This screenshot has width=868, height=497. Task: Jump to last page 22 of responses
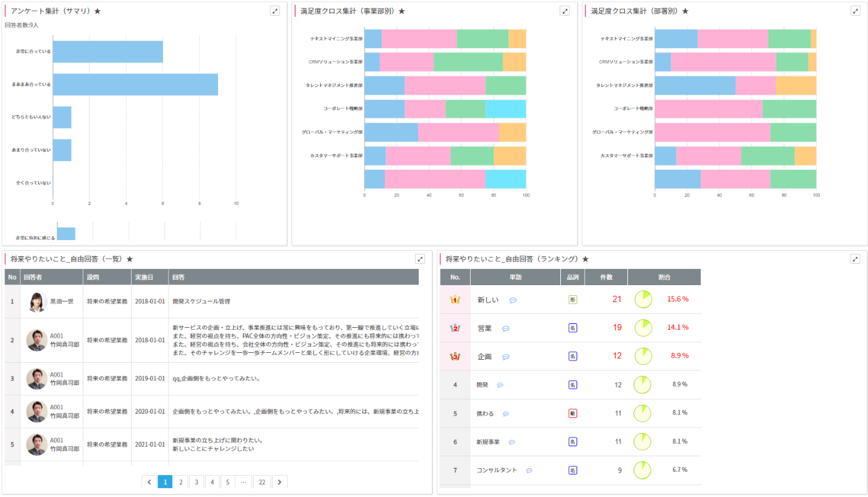(262, 482)
